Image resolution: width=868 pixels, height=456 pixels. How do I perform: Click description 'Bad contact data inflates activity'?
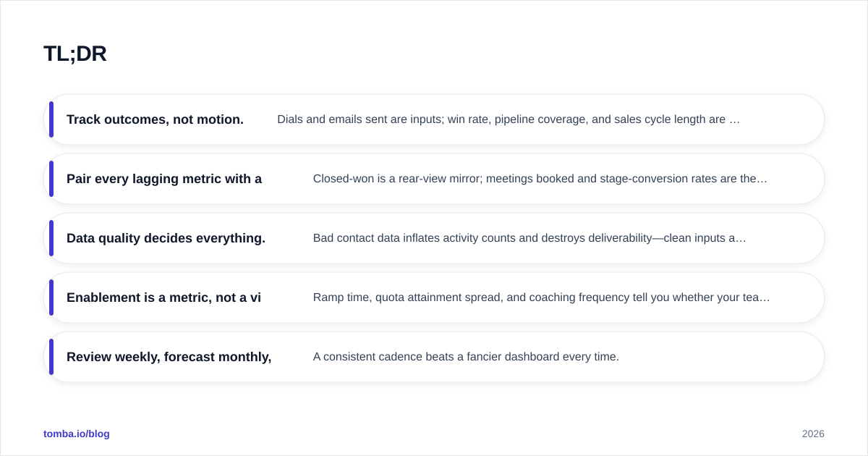[529, 238]
